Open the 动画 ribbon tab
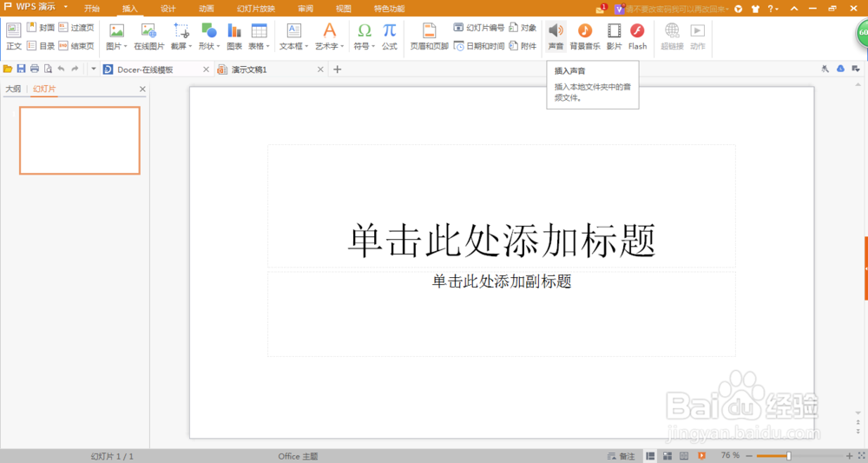The height and width of the screenshot is (463, 868). tap(206, 9)
